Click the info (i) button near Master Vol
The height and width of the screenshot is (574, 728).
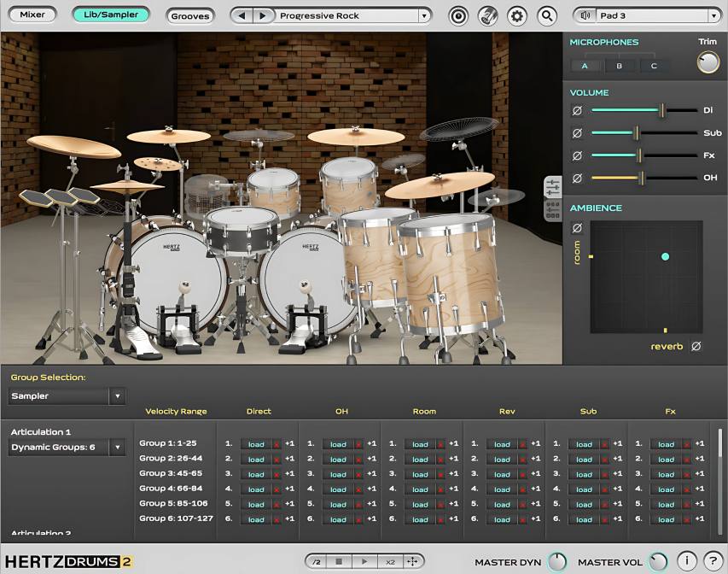[687, 559]
